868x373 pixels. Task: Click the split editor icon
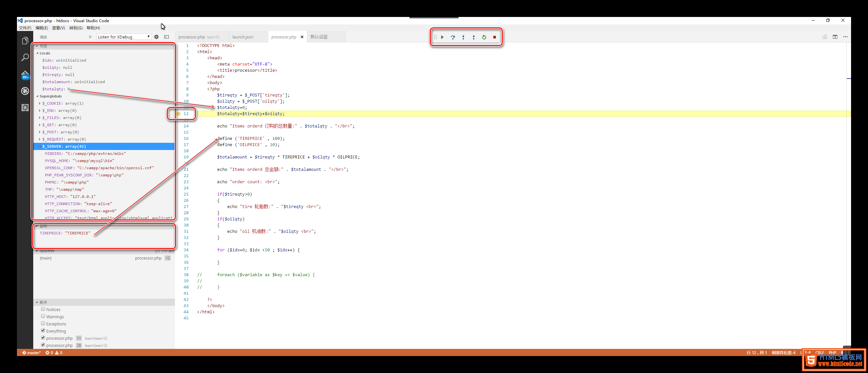click(835, 37)
